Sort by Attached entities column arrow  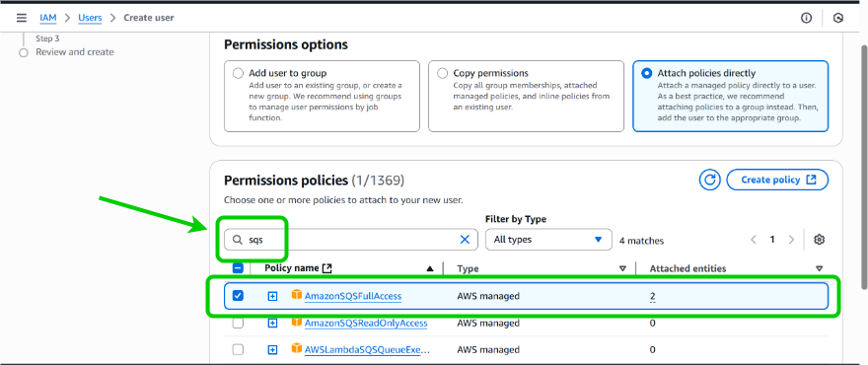pos(820,268)
